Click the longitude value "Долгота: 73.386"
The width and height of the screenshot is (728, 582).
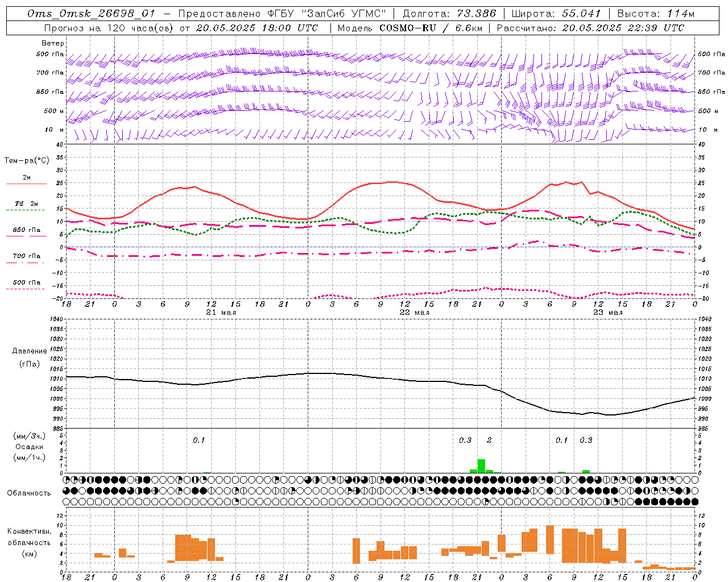(449, 14)
